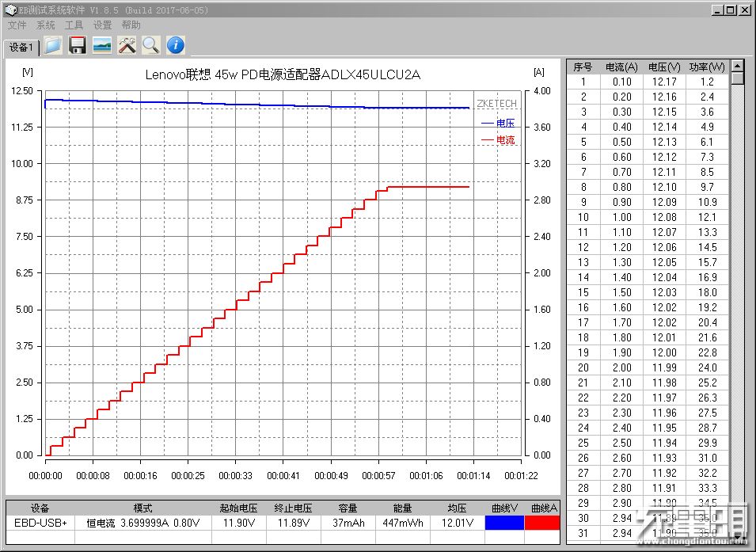Open settings with hammer and wrench icon
Screen dimensions: 756x552
click(127, 45)
